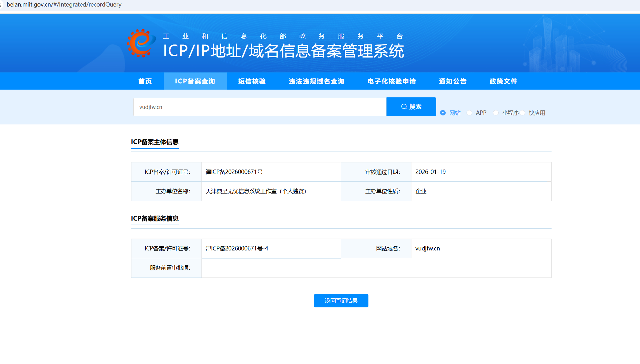Open the 违法违规域名查询 menu item

click(x=316, y=81)
